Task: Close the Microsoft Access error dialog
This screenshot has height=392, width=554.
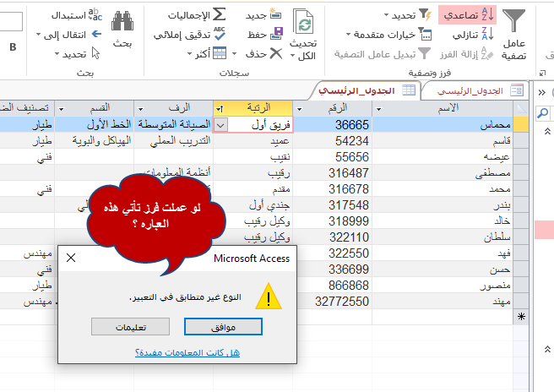Action: [x=71, y=258]
